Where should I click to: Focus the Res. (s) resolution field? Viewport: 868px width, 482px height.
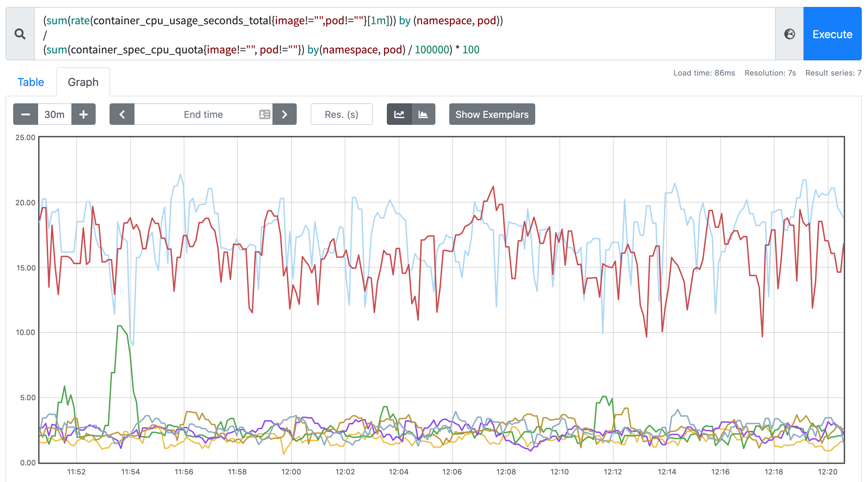341,114
